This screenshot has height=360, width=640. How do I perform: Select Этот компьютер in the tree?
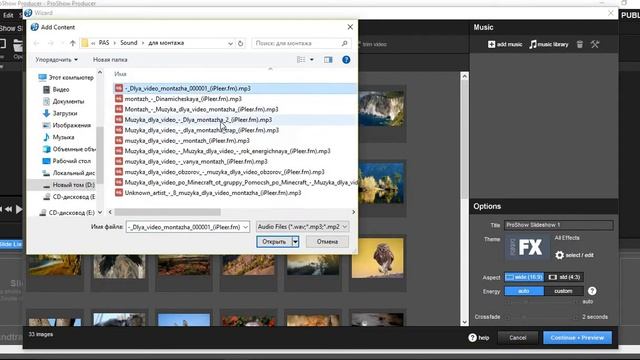71,77
